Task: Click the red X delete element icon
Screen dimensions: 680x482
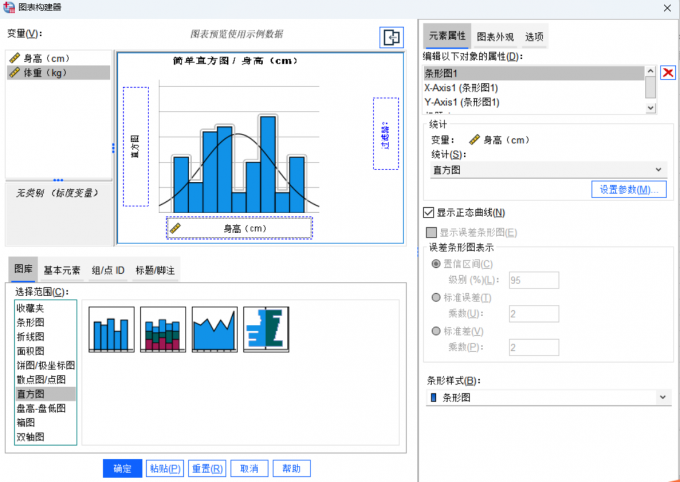Action: pyautogui.click(x=668, y=72)
